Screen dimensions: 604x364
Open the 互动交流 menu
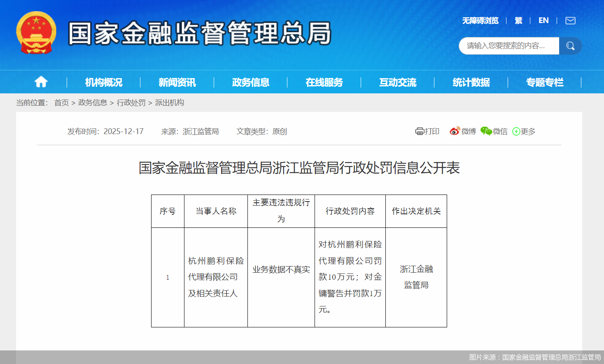pos(397,82)
